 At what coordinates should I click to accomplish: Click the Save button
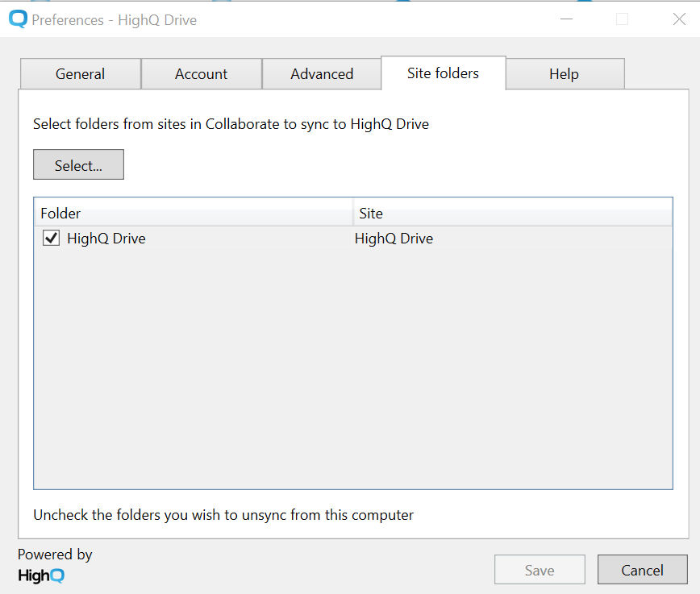[x=540, y=570]
